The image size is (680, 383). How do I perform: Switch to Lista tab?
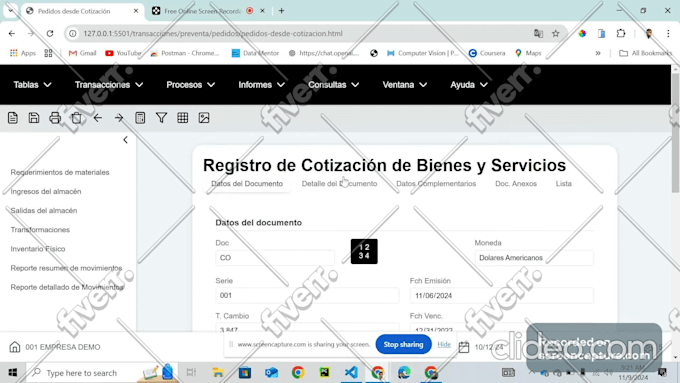coord(564,183)
